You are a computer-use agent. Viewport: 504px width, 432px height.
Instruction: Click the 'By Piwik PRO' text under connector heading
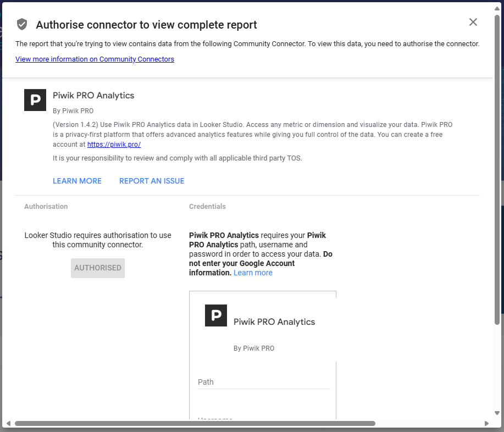tap(73, 111)
